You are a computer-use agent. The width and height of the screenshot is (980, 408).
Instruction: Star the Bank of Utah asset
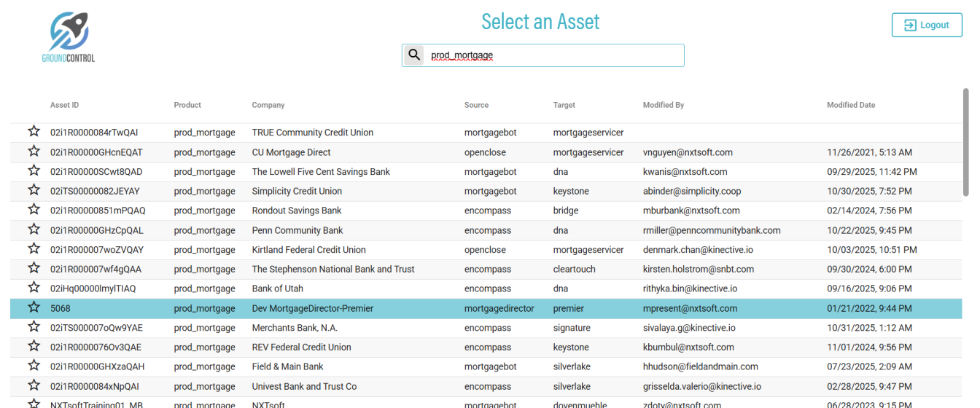[x=34, y=288]
